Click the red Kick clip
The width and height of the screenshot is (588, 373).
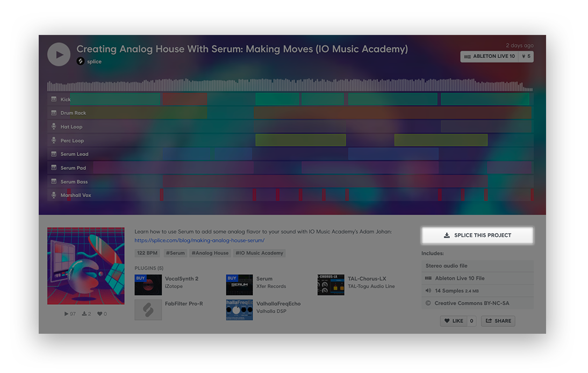(184, 99)
